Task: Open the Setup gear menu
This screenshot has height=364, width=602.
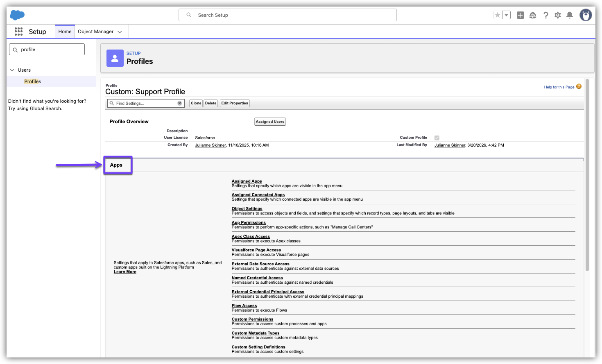Action: pyautogui.click(x=558, y=15)
